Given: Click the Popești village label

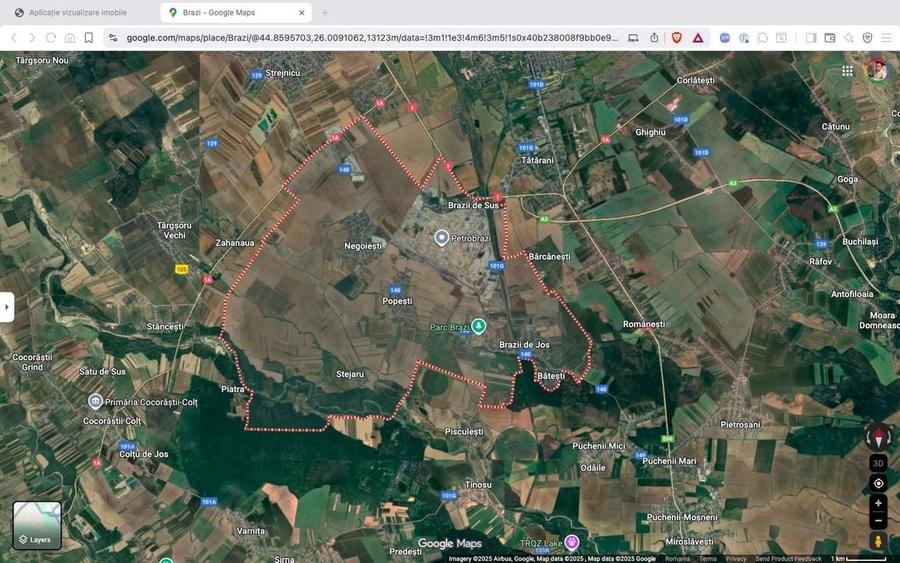Looking at the screenshot, I should click(x=397, y=301).
